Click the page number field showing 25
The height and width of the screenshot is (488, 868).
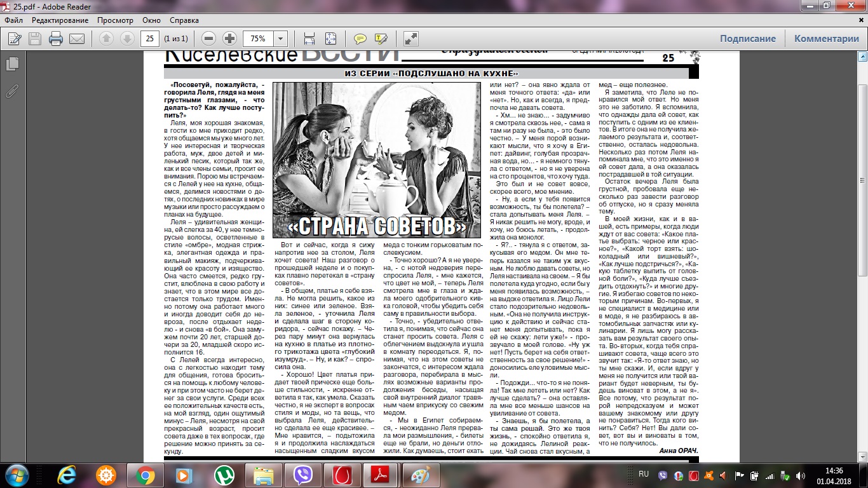pyautogui.click(x=150, y=39)
